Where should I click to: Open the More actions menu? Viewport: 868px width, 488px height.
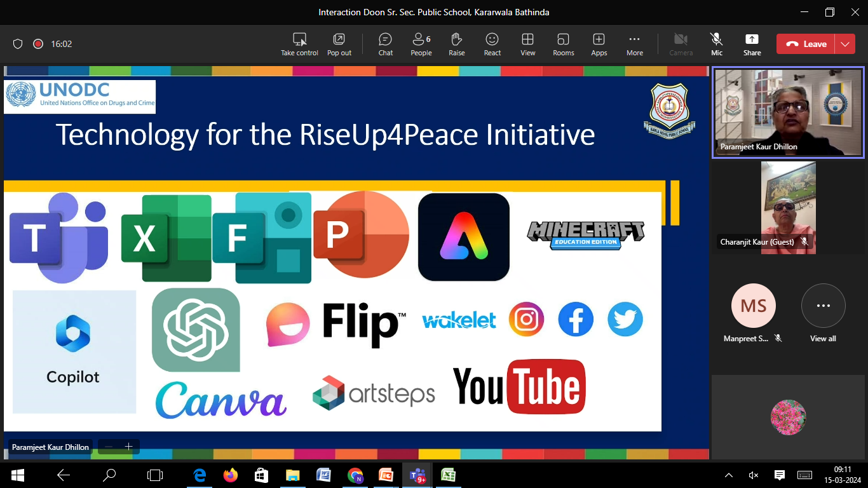coord(634,44)
